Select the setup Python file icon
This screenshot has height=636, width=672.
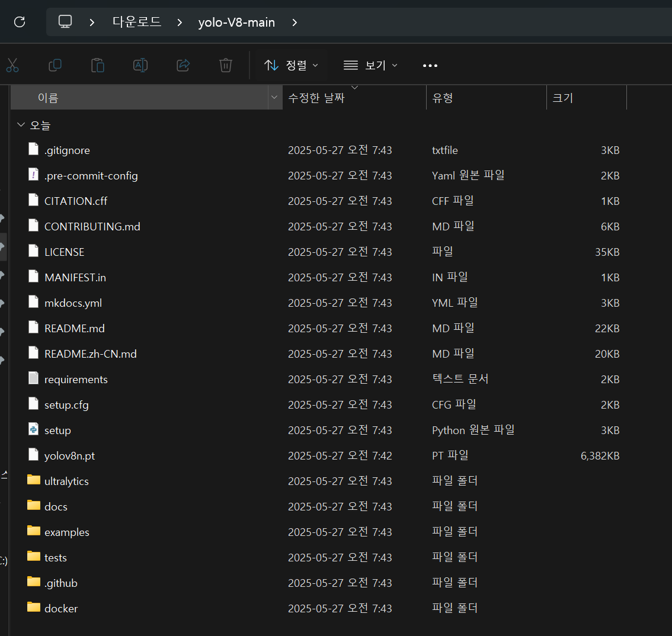point(33,429)
